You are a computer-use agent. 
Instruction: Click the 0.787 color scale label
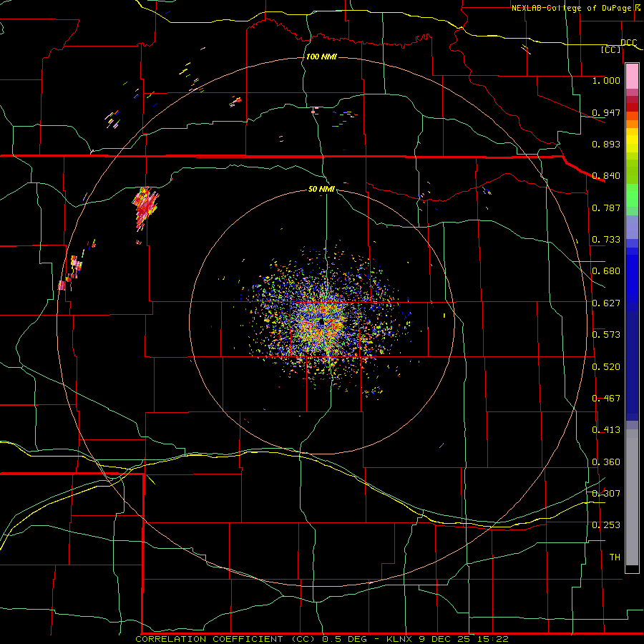tap(606, 208)
